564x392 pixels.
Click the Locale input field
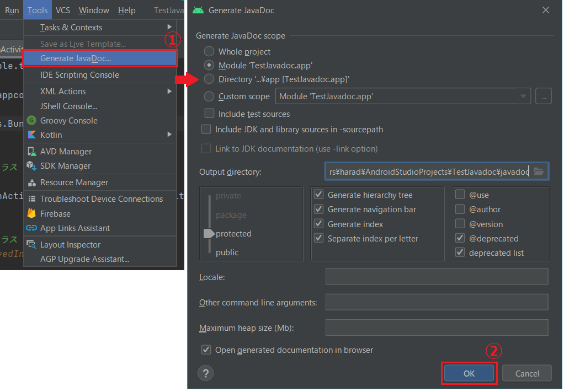[436, 276]
